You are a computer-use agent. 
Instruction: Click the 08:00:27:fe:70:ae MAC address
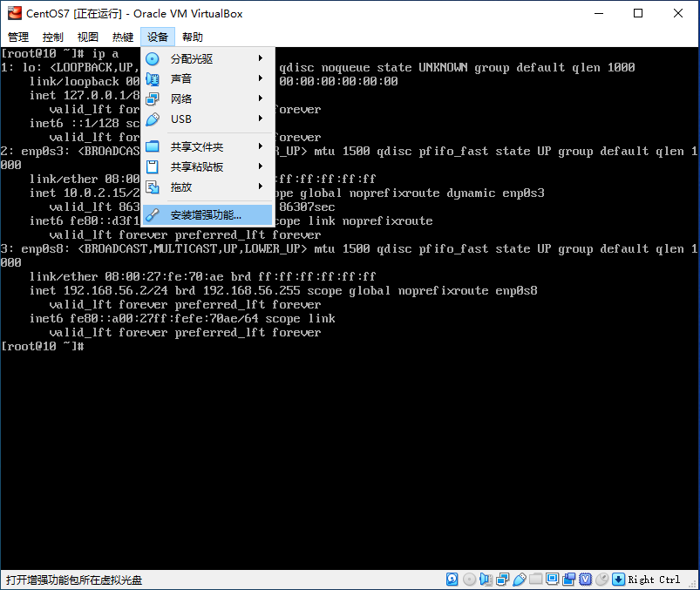(x=164, y=277)
